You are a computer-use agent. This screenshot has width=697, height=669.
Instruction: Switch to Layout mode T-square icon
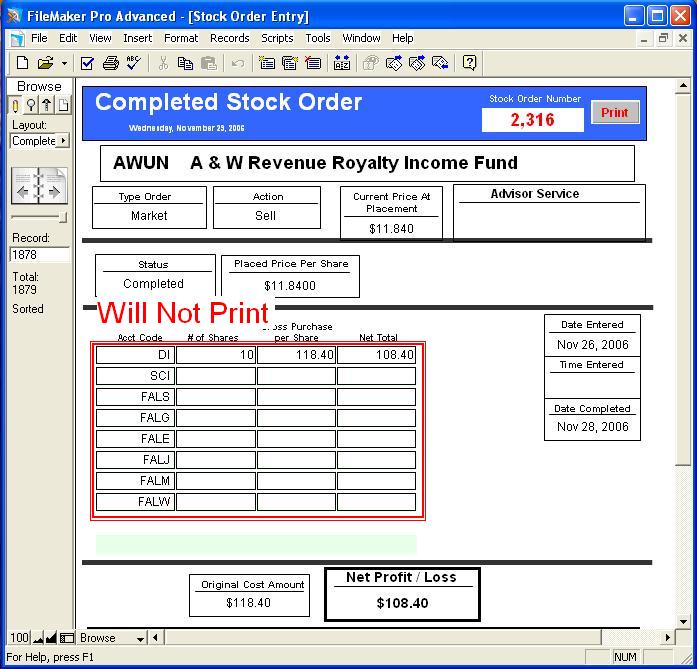[x=47, y=105]
